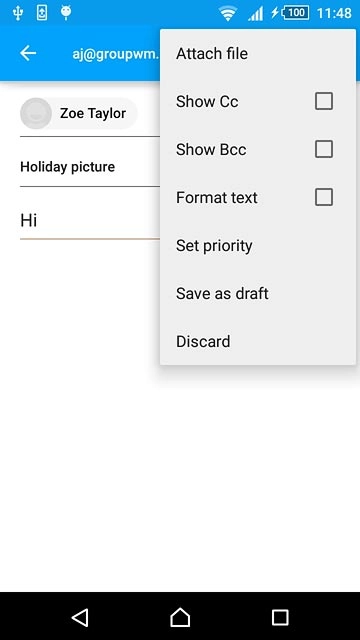Tap the Android debug icon in the status bar

66,12
